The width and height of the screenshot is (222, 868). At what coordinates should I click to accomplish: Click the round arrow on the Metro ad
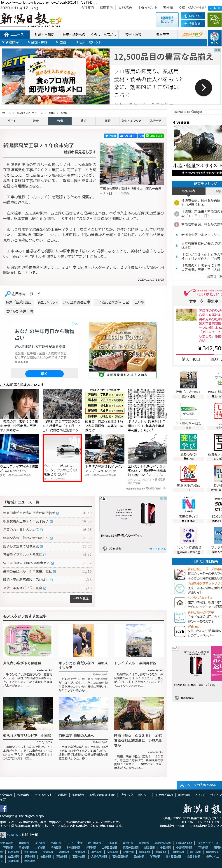203,88
